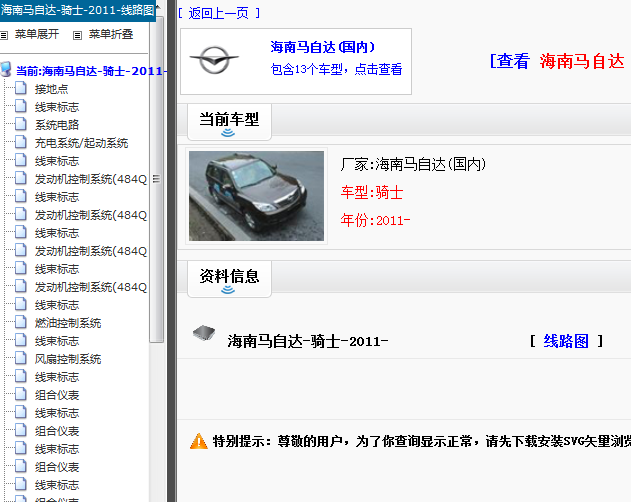This screenshot has width=631, height=502.
Task: Collapse the menu with 菜单折叠
Action: pyautogui.click(x=111, y=34)
